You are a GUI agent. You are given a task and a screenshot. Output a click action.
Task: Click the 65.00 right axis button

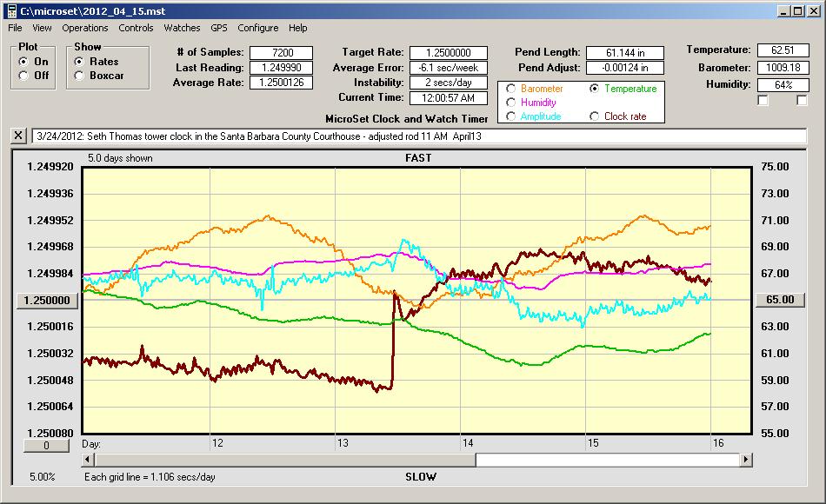coord(780,300)
